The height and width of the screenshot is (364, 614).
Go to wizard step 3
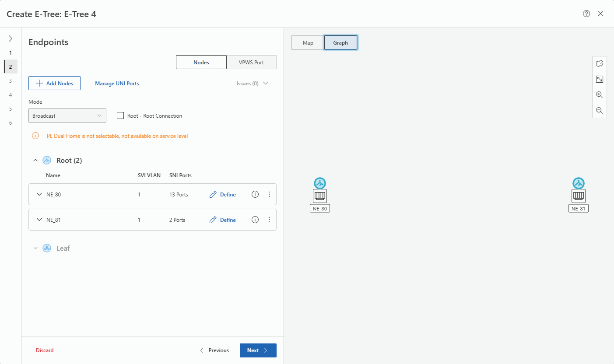(x=11, y=80)
